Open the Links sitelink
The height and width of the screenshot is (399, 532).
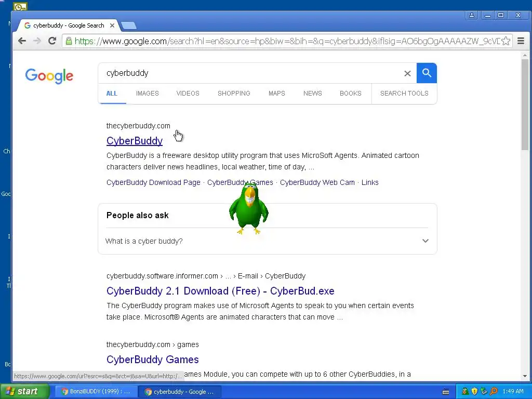click(x=370, y=182)
